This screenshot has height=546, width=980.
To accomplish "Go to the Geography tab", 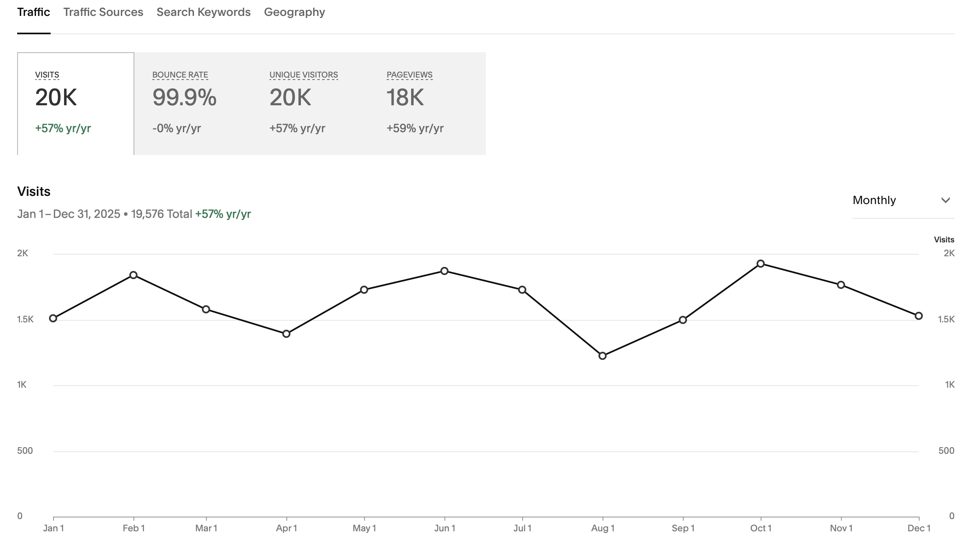I will tap(294, 12).
